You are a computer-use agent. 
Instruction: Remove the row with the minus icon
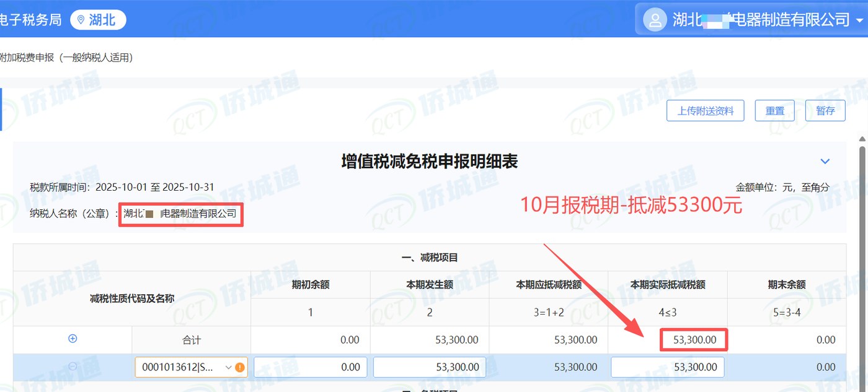point(73,367)
